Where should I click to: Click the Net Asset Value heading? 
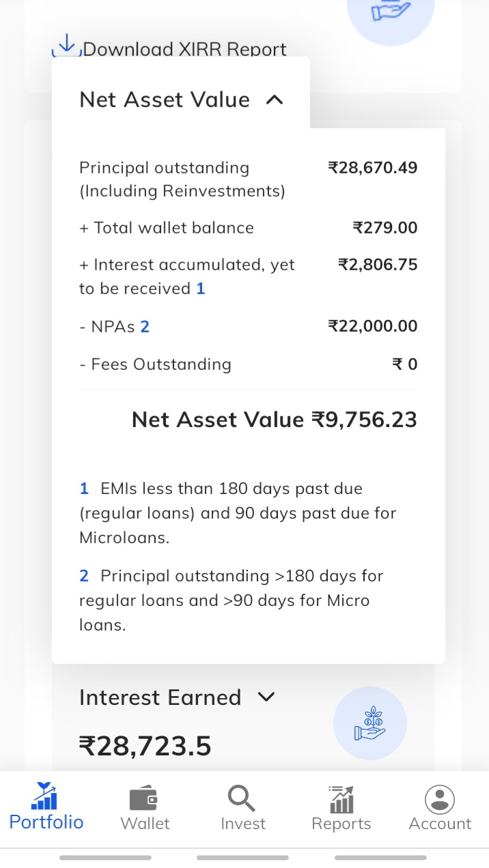tap(165, 100)
